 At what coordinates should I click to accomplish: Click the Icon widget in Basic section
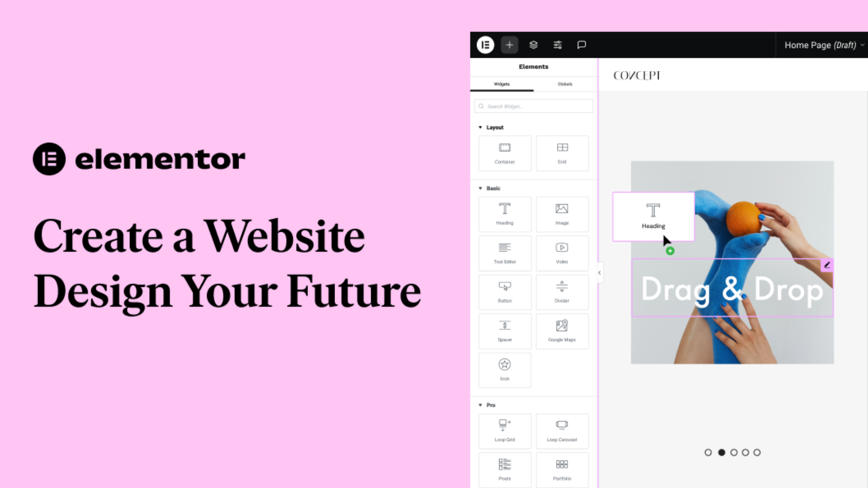coord(505,369)
